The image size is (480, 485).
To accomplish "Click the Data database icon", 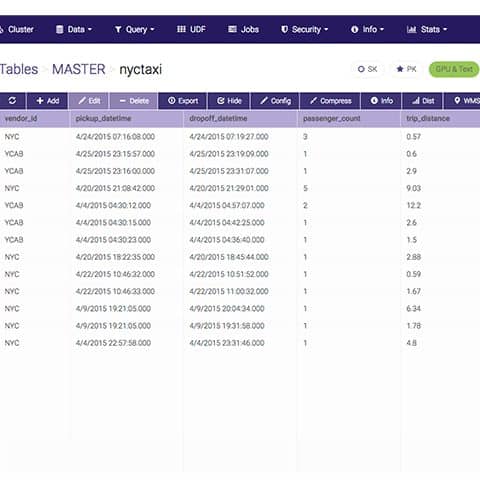I will (59, 29).
